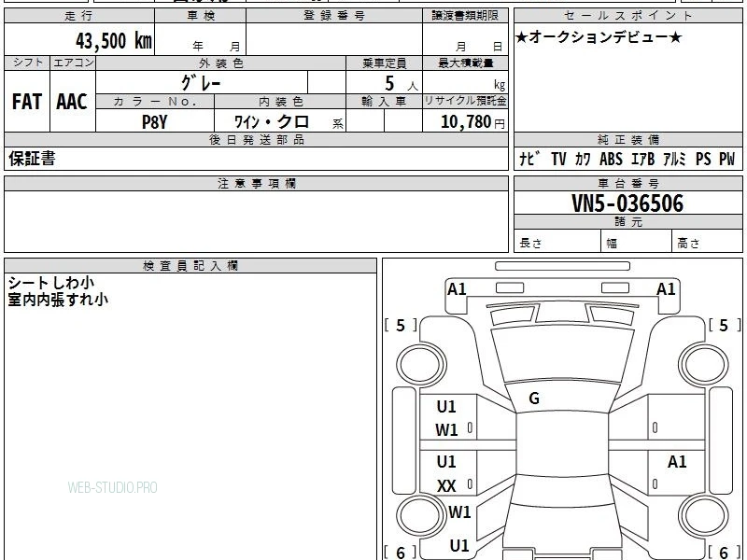Image resolution: width=747 pixels, height=560 pixels.
Task: Click the エアコン header label
Action: (73, 63)
